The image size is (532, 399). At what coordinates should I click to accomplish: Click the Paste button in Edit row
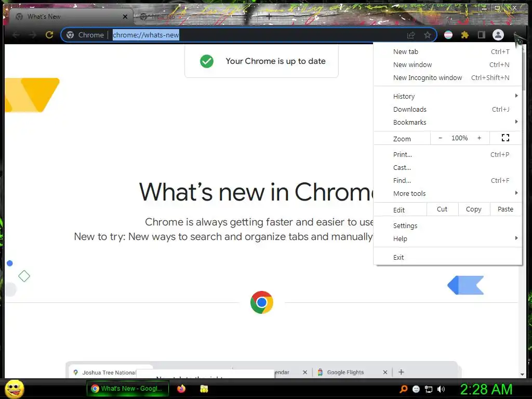pyautogui.click(x=505, y=209)
